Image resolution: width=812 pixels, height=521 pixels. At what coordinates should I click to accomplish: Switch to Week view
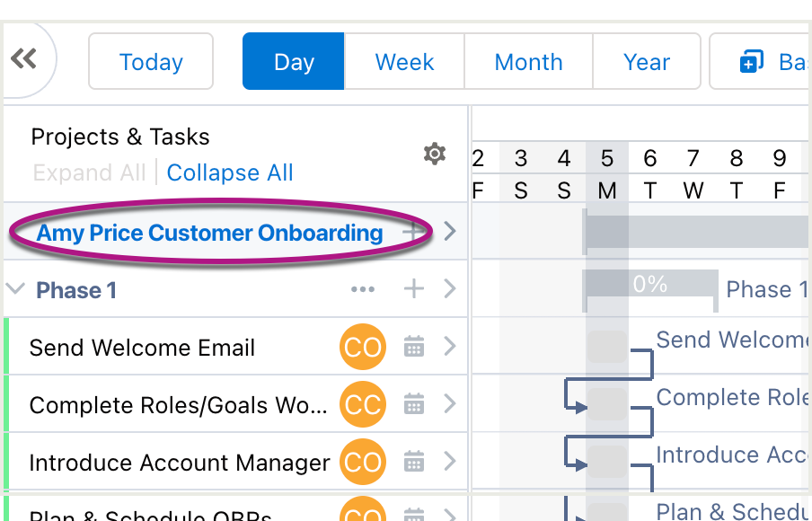click(404, 61)
